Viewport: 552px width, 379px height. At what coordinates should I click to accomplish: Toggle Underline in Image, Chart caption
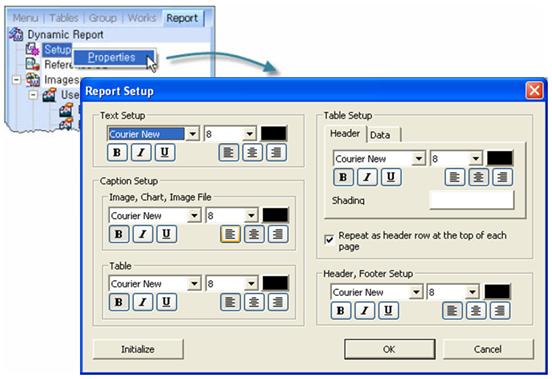[166, 234]
